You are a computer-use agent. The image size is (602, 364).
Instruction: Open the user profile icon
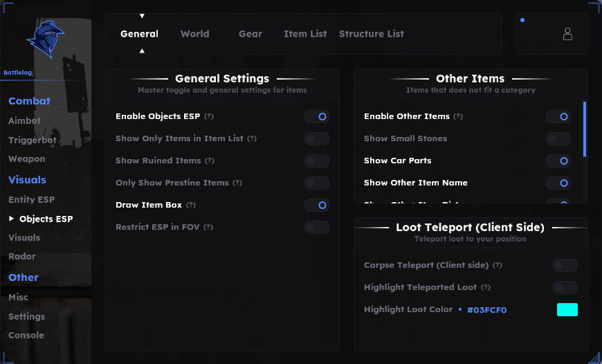click(x=567, y=34)
